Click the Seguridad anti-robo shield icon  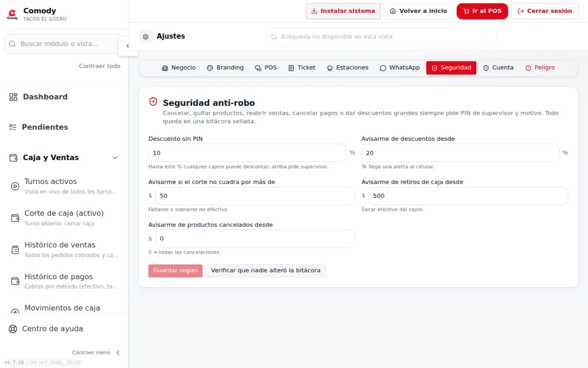[153, 102]
